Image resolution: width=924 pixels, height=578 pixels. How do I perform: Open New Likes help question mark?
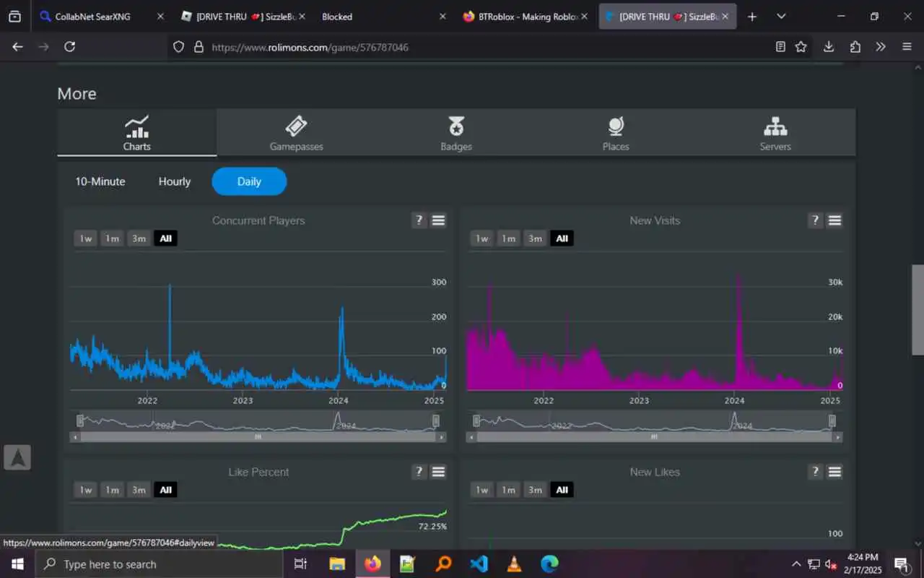pyautogui.click(x=815, y=472)
